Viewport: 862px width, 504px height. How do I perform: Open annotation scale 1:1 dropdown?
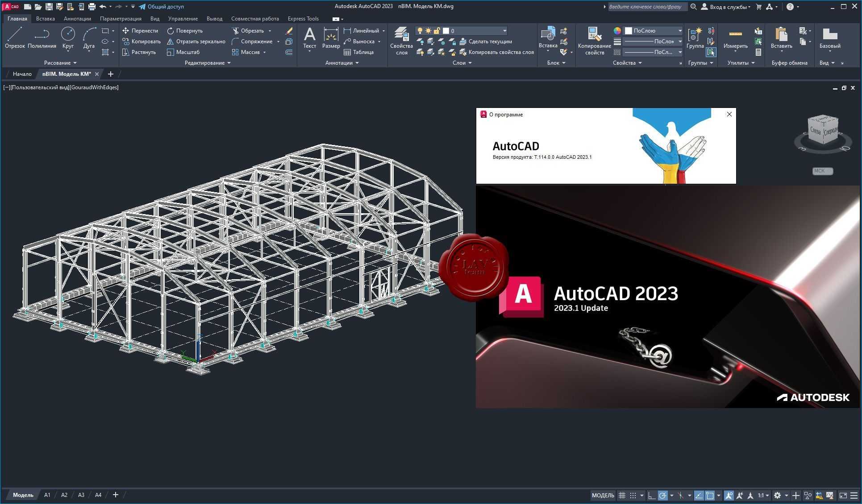point(763,495)
